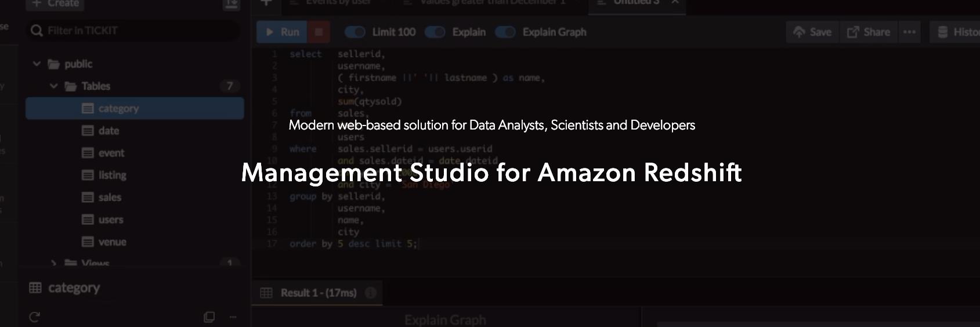This screenshot has width=980, height=327.
Task: Click refresh icon below category details
Action: coord(35,317)
